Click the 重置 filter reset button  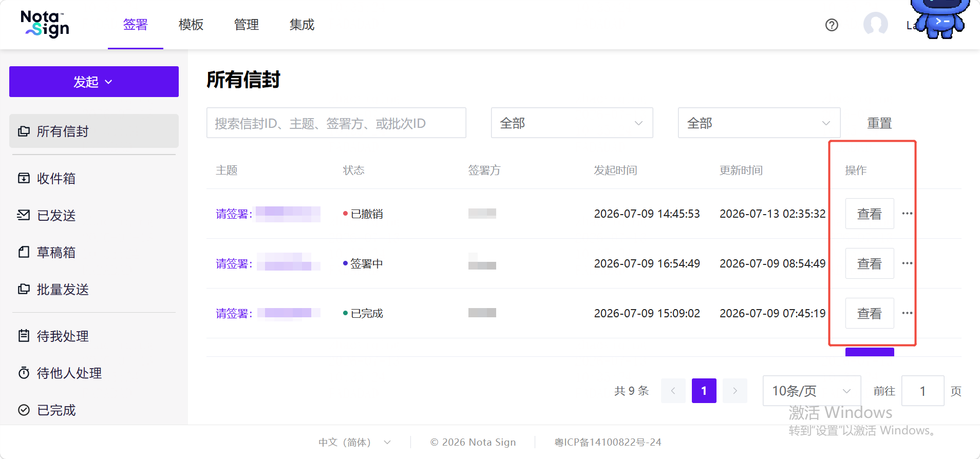[x=879, y=123]
